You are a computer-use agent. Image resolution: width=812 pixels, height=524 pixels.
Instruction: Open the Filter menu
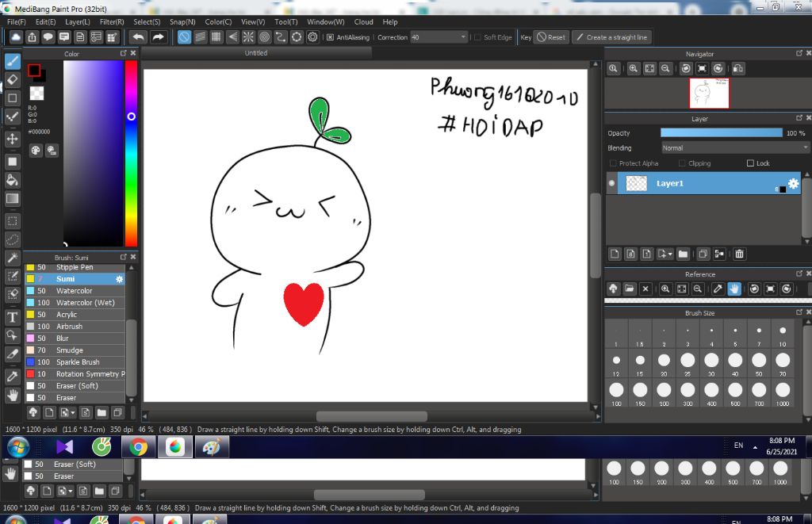(x=112, y=21)
